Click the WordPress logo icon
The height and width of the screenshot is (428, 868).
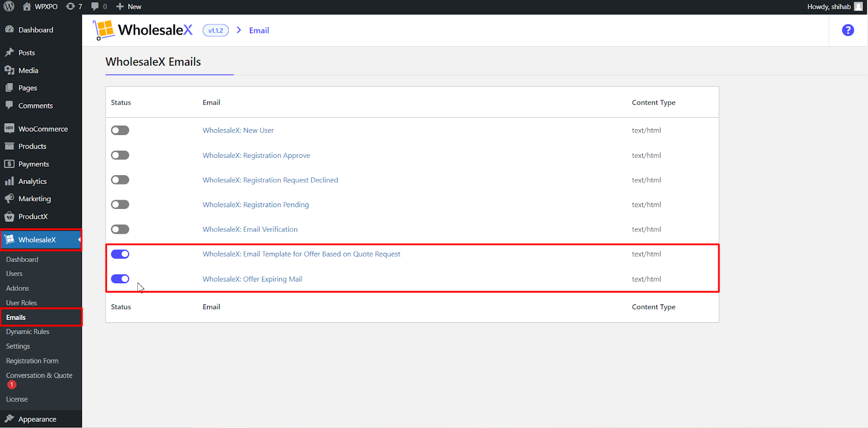click(x=9, y=7)
